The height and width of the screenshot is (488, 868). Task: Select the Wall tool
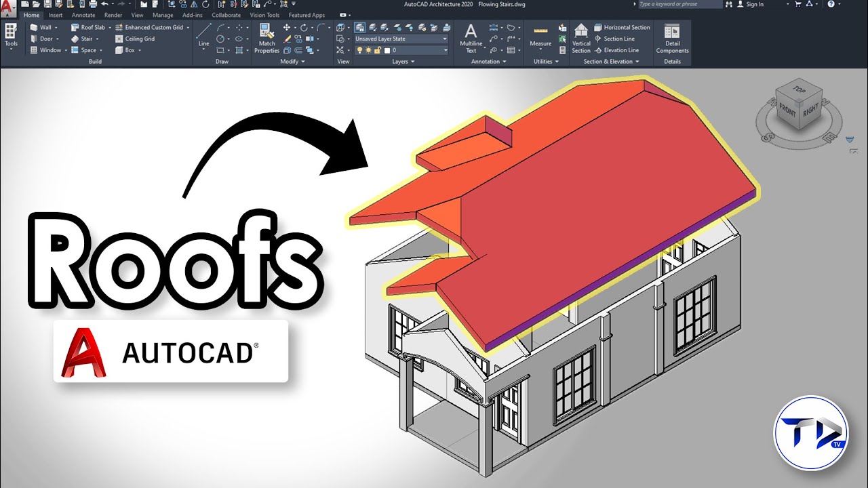tap(40, 28)
